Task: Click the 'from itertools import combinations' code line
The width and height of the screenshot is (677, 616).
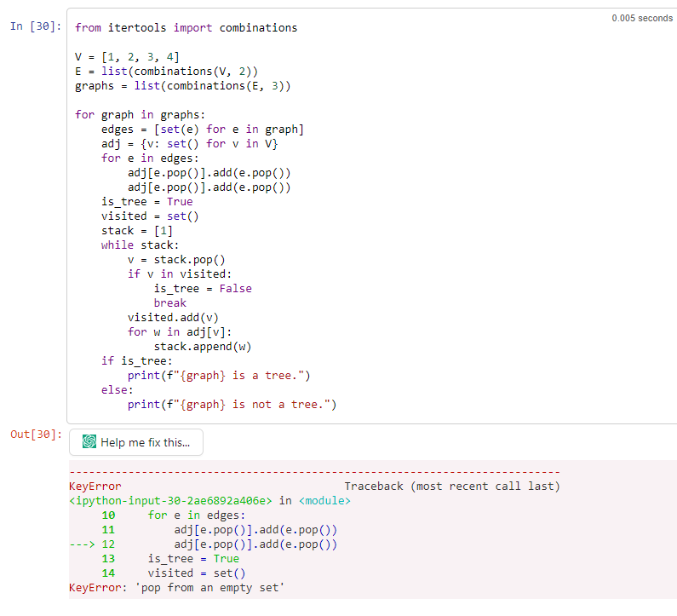Action: pos(186,27)
